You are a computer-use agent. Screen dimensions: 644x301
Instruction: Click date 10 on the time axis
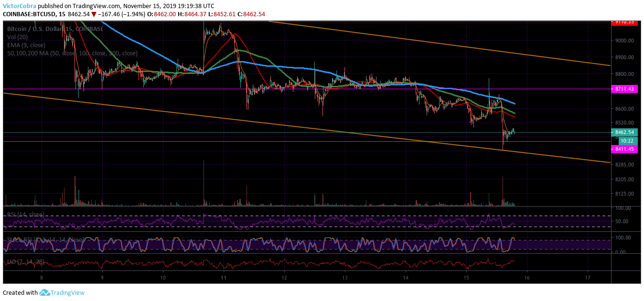[x=163, y=278]
